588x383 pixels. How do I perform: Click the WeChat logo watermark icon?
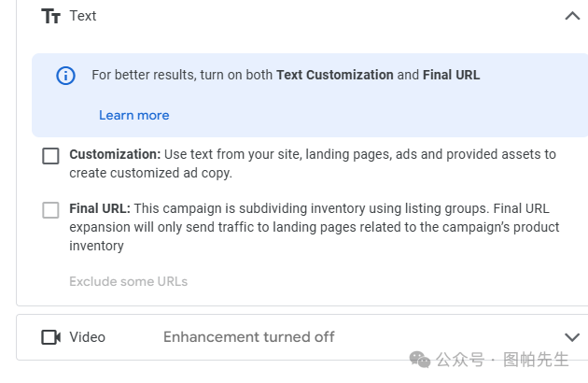coord(420,360)
